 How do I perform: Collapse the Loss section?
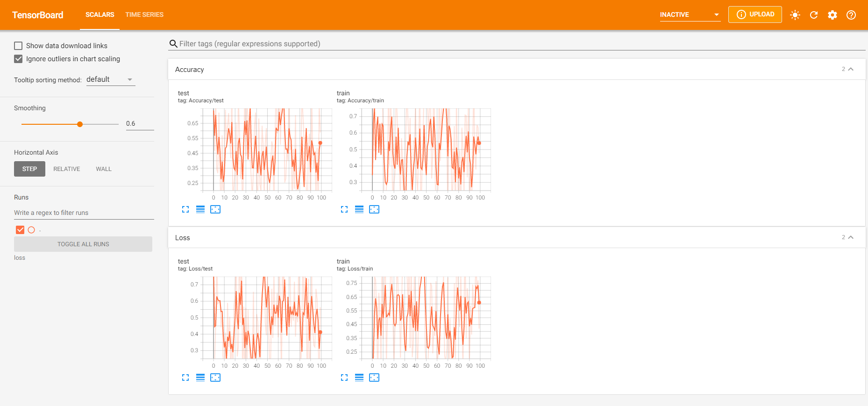[851, 237]
